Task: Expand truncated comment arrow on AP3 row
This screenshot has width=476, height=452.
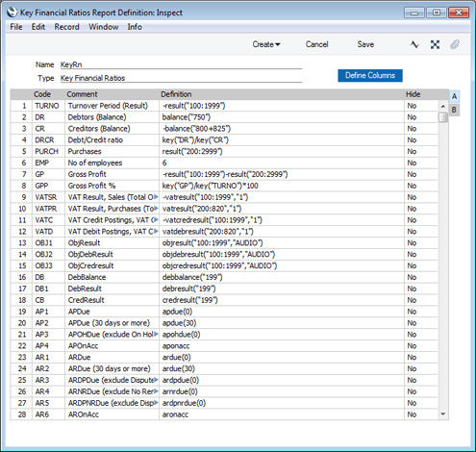Action: click(x=156, y=335)
